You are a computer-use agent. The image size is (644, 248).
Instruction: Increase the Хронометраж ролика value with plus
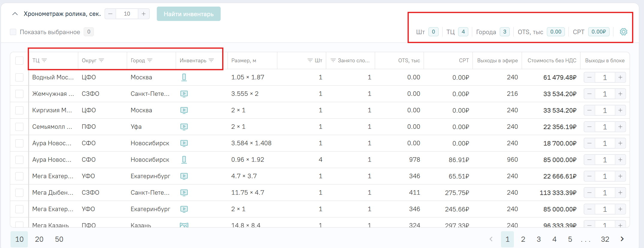click(x=144, y=14)
